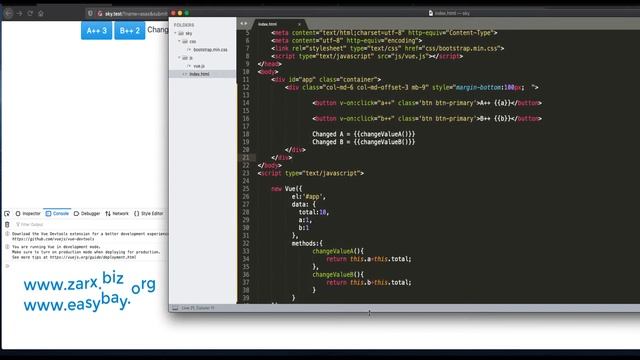Open the vuejs.org deployment guide link

(93, 258)
